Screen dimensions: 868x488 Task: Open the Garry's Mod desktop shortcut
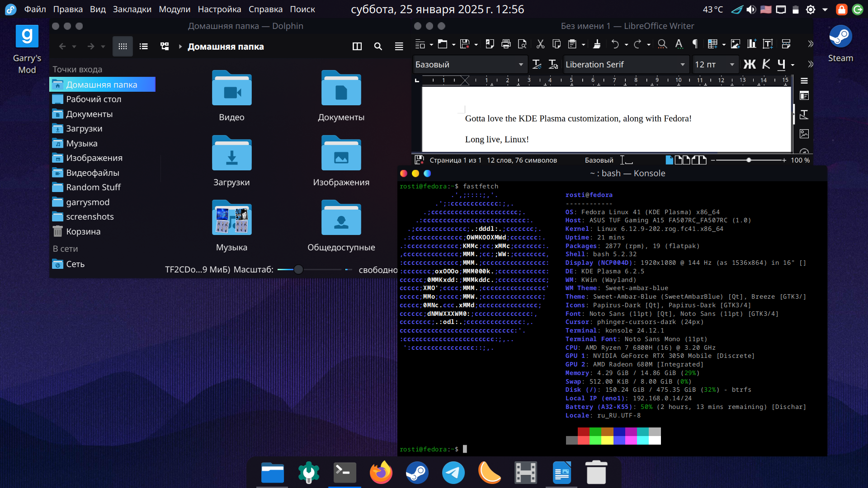click(x=27, y=49)
